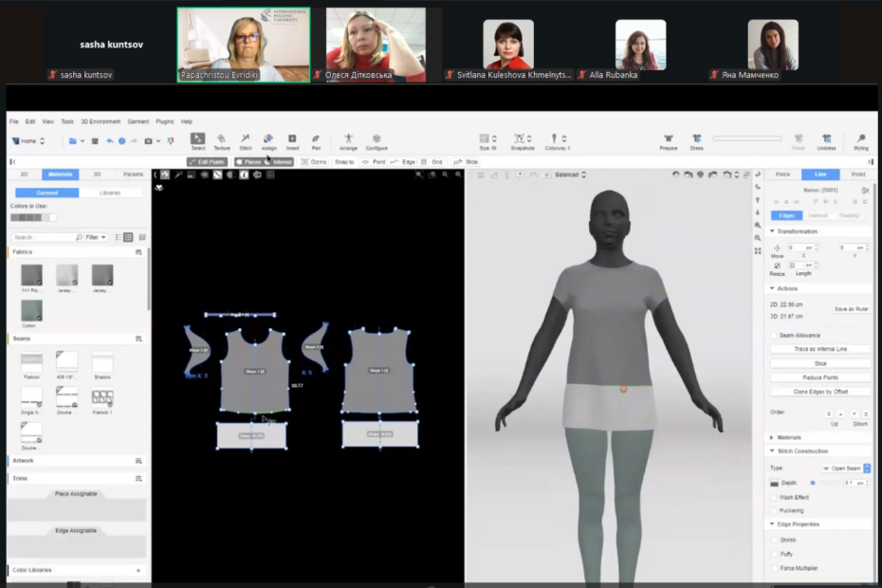Open the Garment menu
The image size is (882, 588).
138,121
